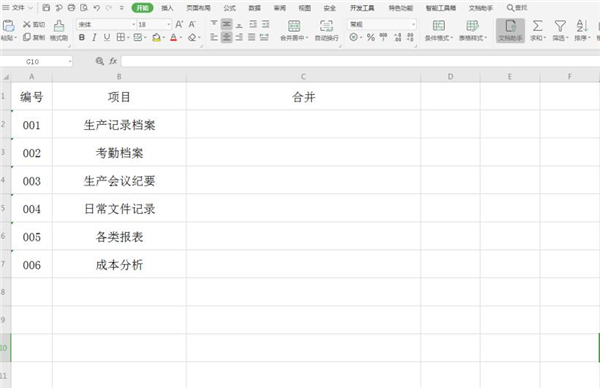Switch to the 插入 tab
Viewport: 600px width, 388px height.
coord(167,8)
